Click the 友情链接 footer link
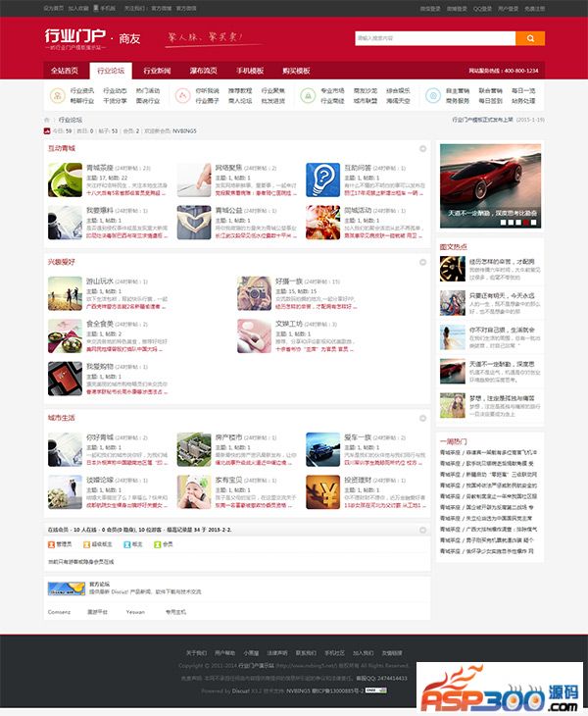The height and width of the screenshot is (716, 588). pos(391,653)
